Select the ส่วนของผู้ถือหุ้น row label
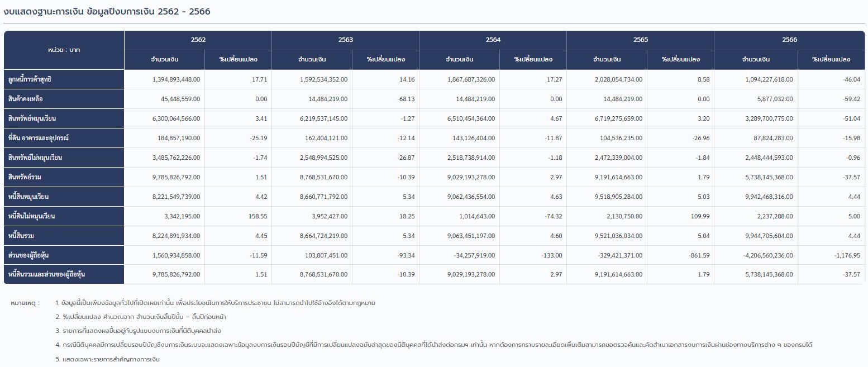 28,255
